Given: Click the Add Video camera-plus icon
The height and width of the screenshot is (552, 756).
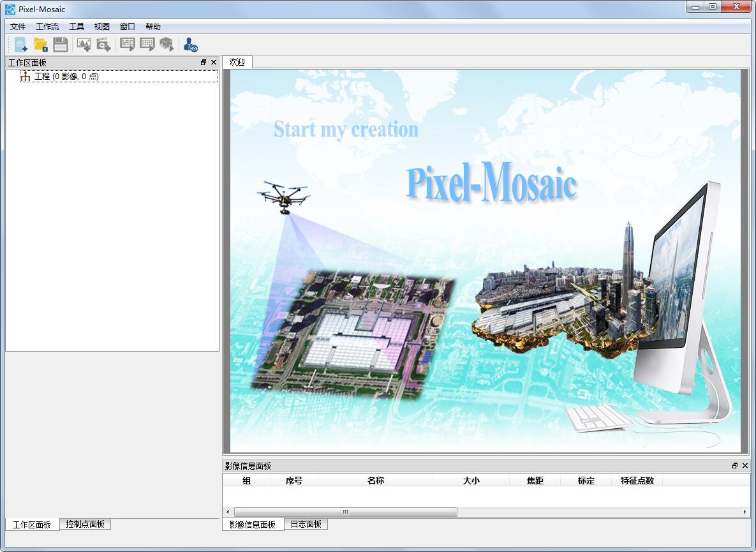Looking at the screenshot, I should click(x=103, y=45).
